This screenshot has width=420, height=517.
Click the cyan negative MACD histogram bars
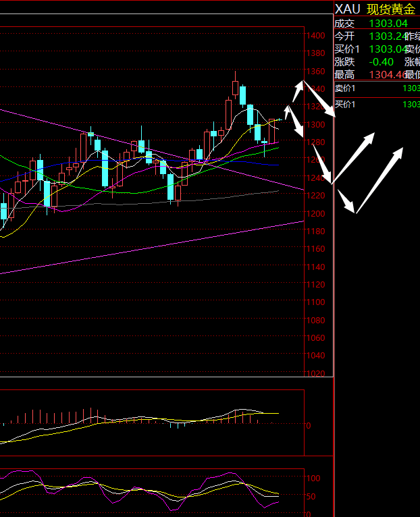(178, 425)
